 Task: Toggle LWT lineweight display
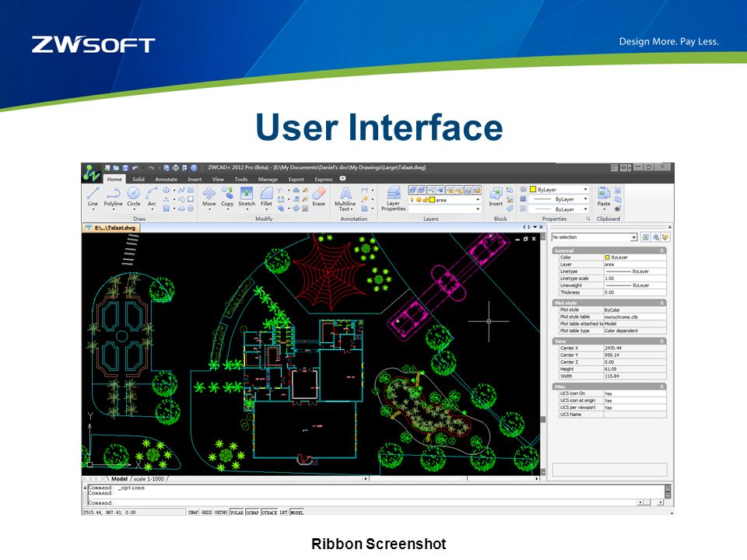[283, 513]
